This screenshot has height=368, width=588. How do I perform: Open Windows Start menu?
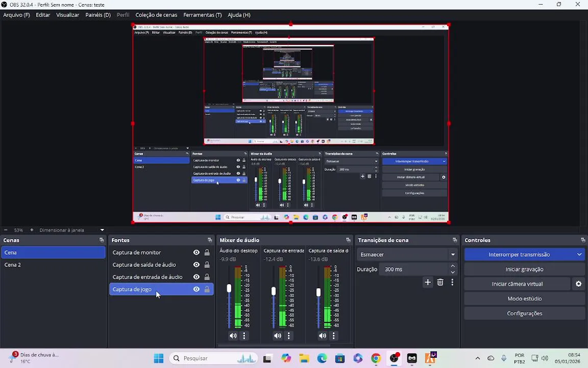coord(159,358)
